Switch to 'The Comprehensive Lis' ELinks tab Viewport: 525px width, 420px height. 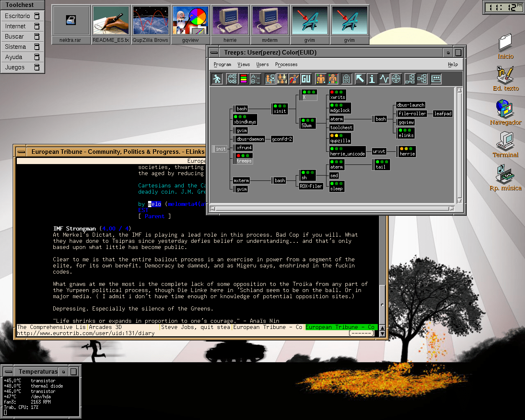[x=51, y=327]
